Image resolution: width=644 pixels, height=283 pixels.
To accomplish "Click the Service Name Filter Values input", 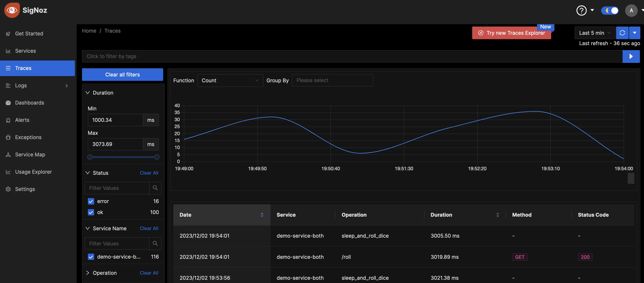I will [117, 243].
